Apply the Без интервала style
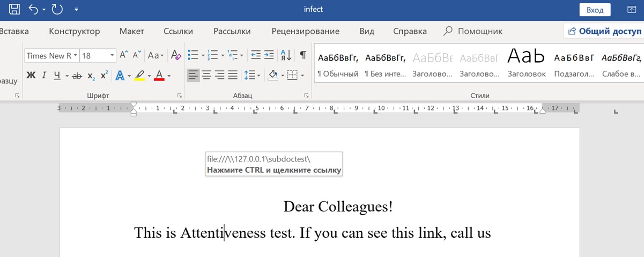The width and height of the screenshot is (644, 257). click(385, 64)
